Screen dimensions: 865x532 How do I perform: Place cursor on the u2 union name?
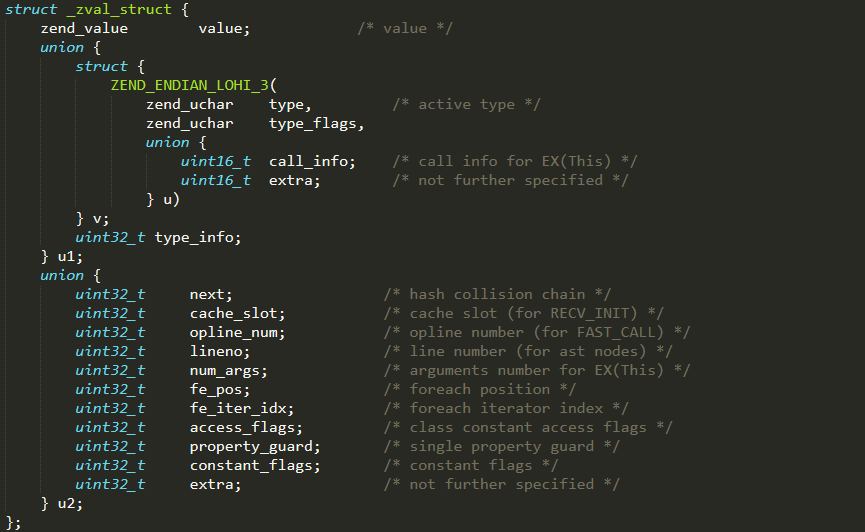pyautogui.click(x=65, y=503)
